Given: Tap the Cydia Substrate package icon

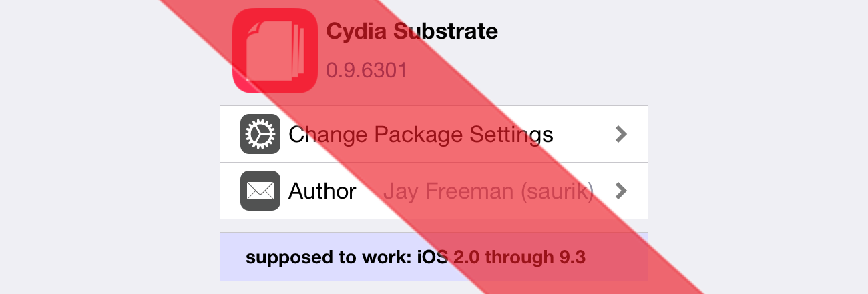Looking at the screenshot, I should click(x=274, y=51).
